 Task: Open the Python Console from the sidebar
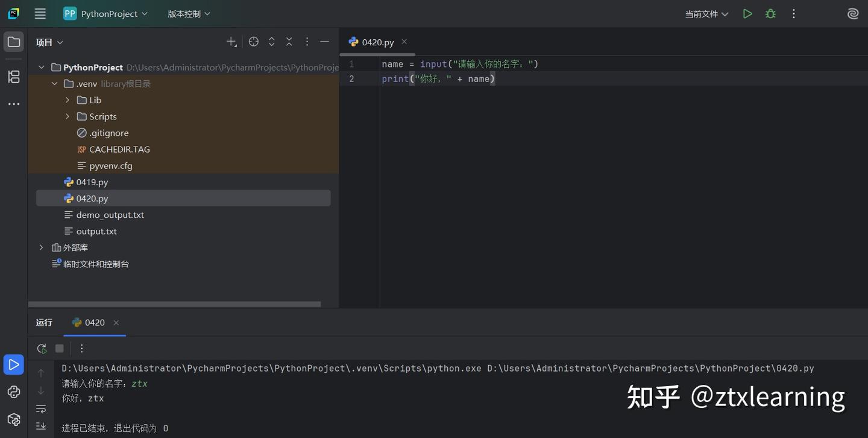point(13,392)
